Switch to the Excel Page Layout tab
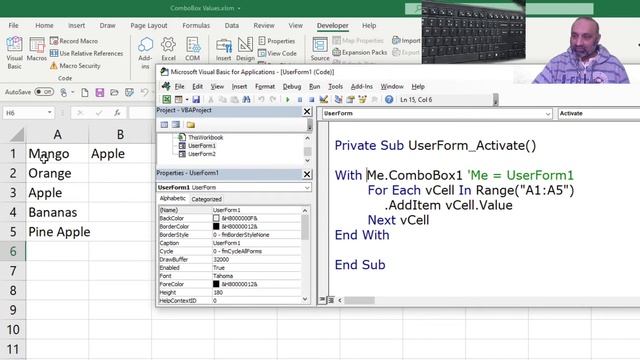Screen dimensions: 640x360 pyautogui.click(x=149, y=25)
